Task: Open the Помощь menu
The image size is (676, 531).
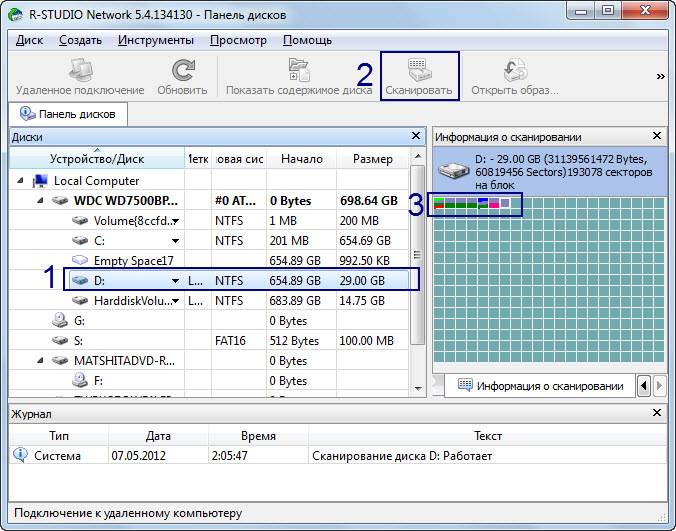Action: pyautogui.click(x=307, y=40)
